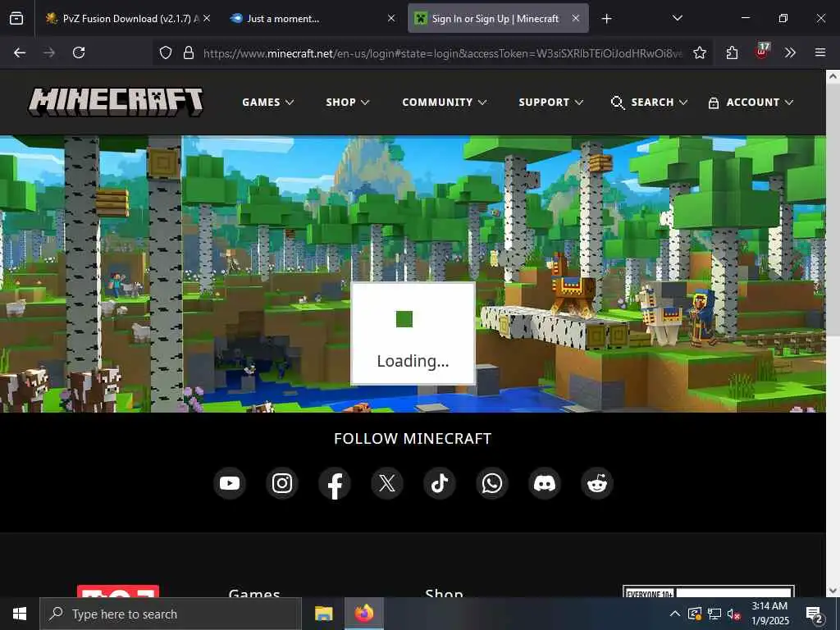Open Minecraft's Instagram icon
840x630 pixels.
click(x=282, y=483)
